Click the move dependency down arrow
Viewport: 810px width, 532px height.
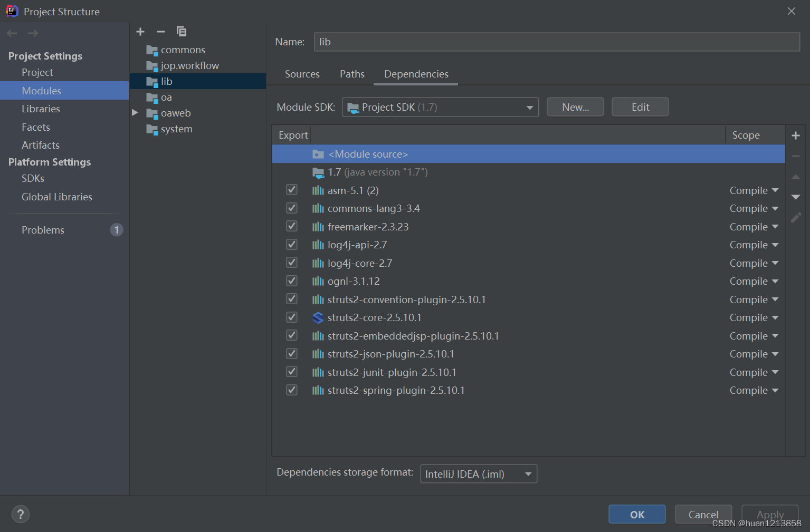coord(796,197)
